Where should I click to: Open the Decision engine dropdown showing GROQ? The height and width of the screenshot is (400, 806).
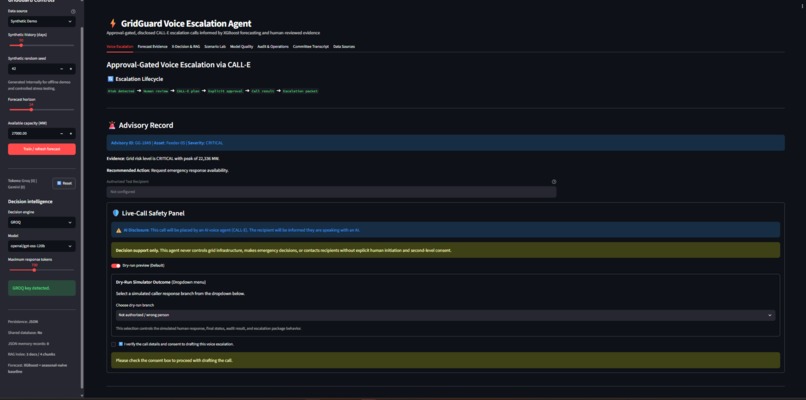tap(42, 223)
